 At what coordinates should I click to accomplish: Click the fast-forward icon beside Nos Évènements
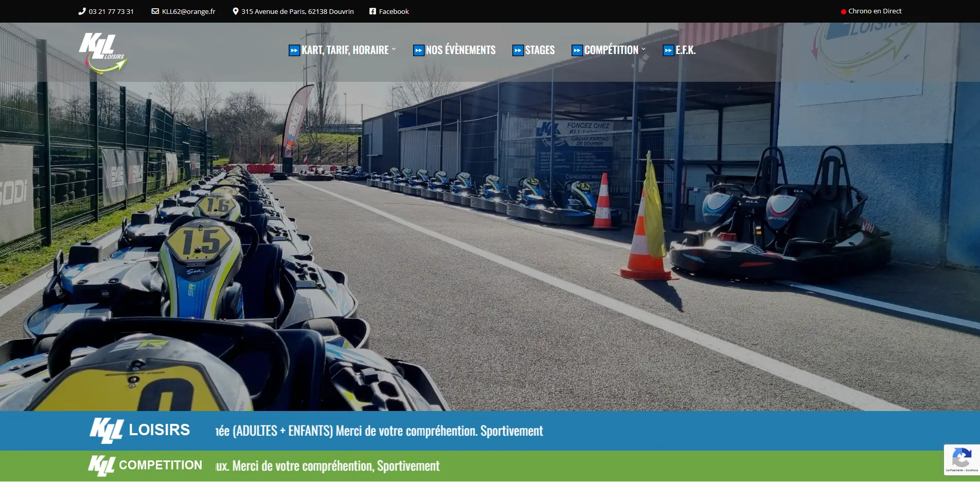point(418,50)
